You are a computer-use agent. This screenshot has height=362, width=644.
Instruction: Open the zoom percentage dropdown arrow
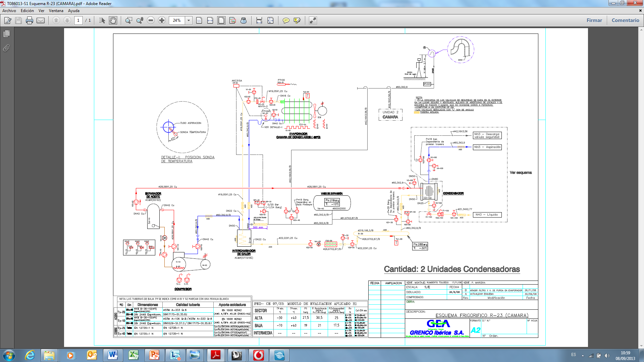[189, 20]
